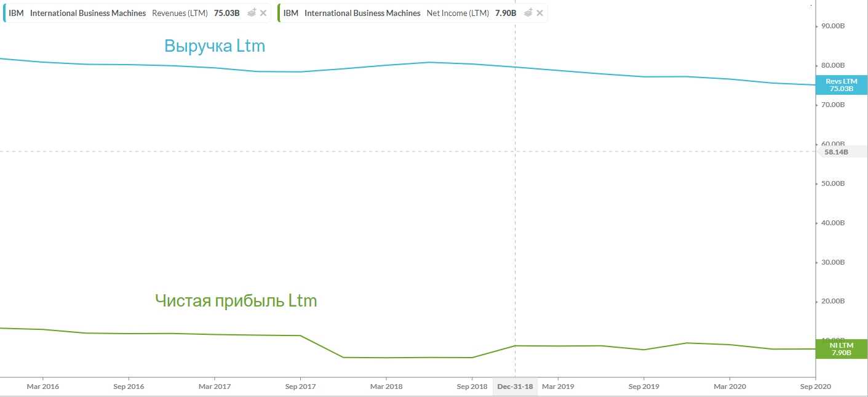Click the Mar 2020 x-axis label
Image resolution: width=868 pixels, height=397 pixels.
tap(730, 387)
